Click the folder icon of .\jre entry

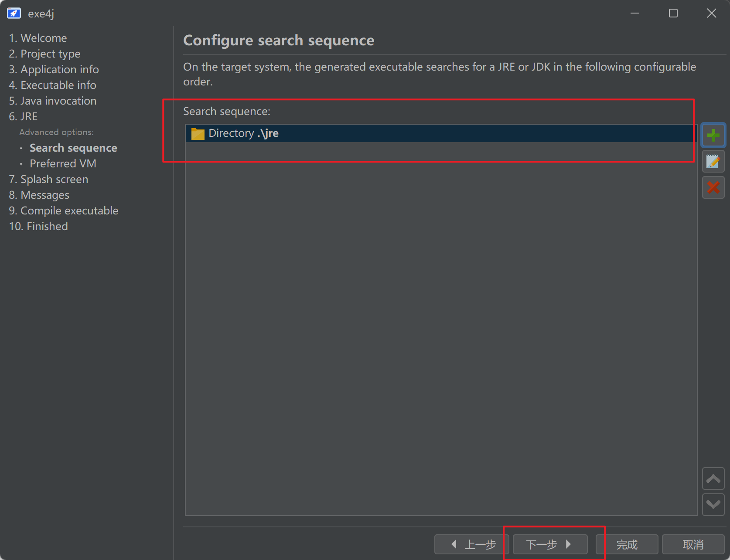point(198,134)
